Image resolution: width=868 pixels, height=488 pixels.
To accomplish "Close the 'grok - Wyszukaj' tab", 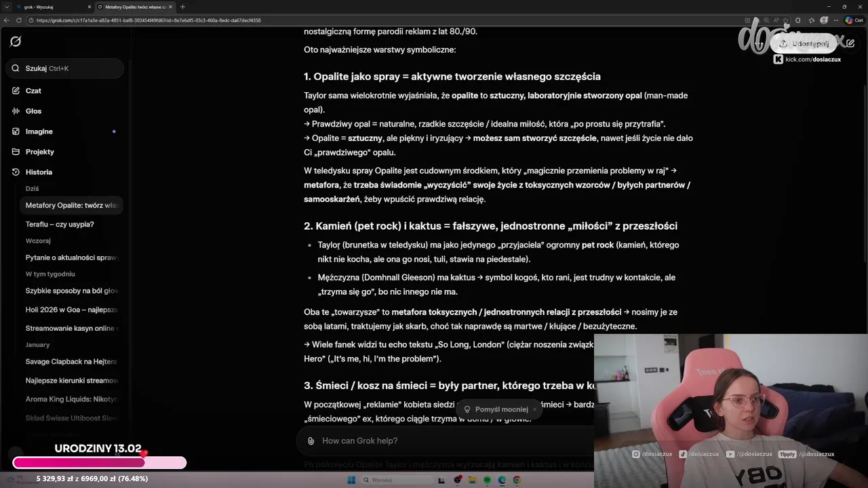I will [90, 7].
